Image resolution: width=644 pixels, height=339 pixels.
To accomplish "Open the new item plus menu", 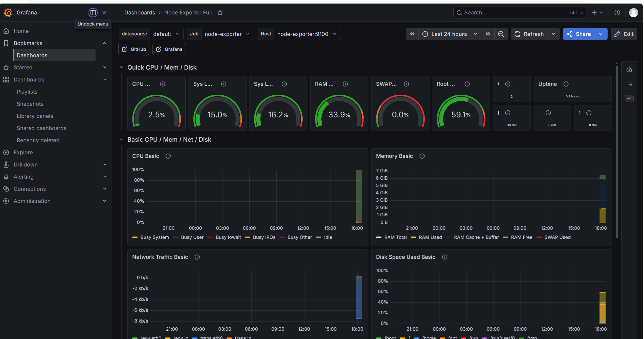I will (x=597, y=12).
